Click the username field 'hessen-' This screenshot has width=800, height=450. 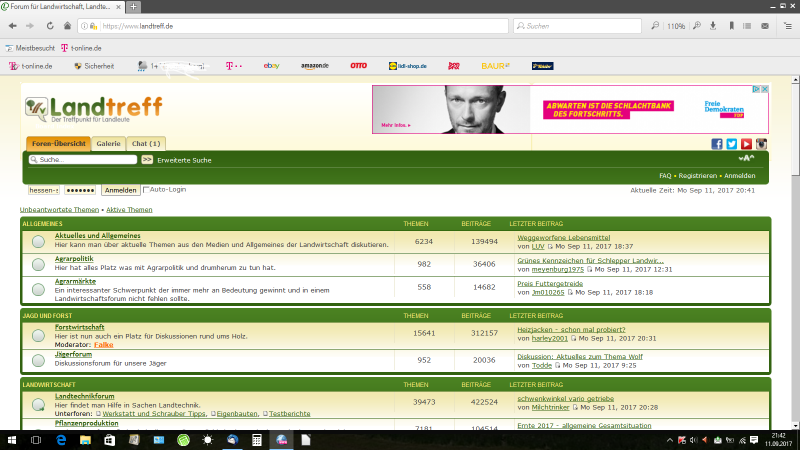[43, 190]
